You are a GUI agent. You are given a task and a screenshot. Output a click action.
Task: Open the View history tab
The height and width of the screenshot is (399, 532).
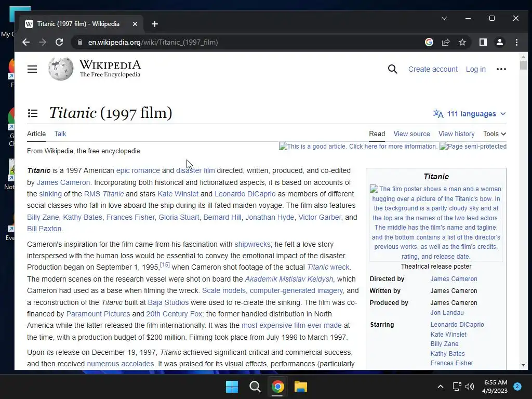[x=456, y=134]
